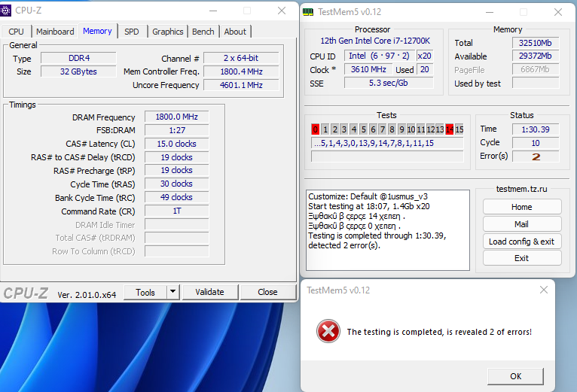Click the Close button in CPU-Z footer
Viewport: 577px width, 392px height.
tap(267, 292)
